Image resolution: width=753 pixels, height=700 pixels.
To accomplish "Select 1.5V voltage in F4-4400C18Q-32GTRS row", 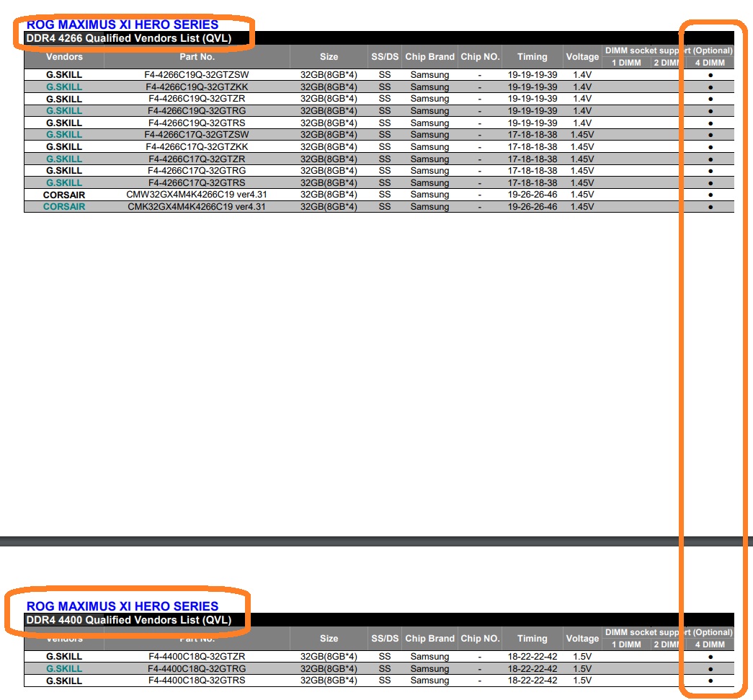I will pyautogui.click(x=582, y=681).
